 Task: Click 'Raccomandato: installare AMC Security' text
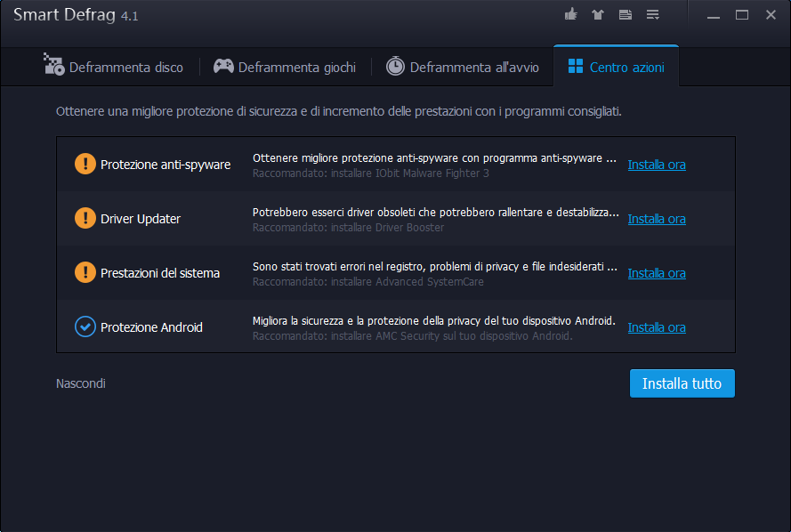coord(413,336)
